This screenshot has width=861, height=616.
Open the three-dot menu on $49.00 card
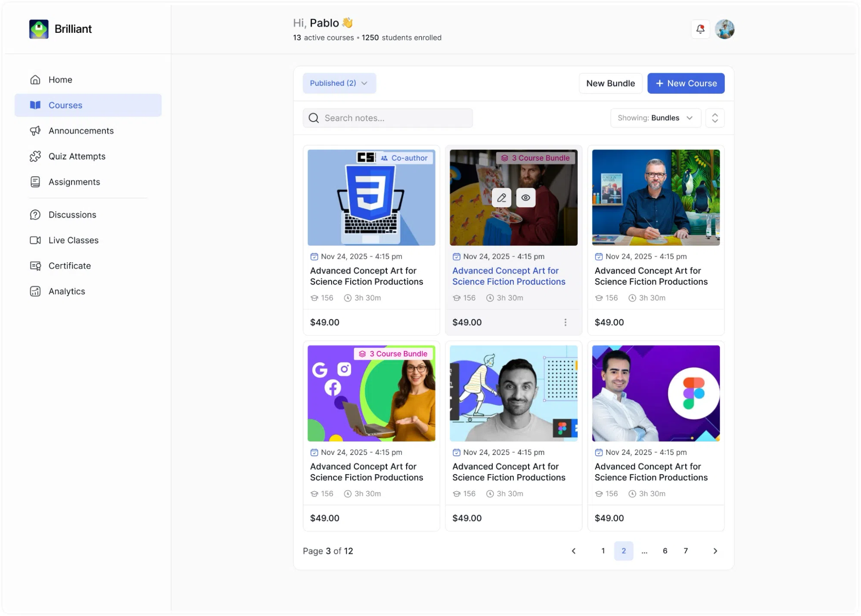(x=565, y=322)
